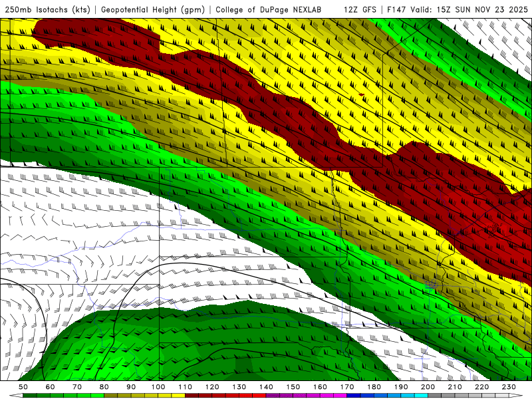Click the 80 label on the color scale
This screenshot has width=532, height=399.
pos(104,387)
